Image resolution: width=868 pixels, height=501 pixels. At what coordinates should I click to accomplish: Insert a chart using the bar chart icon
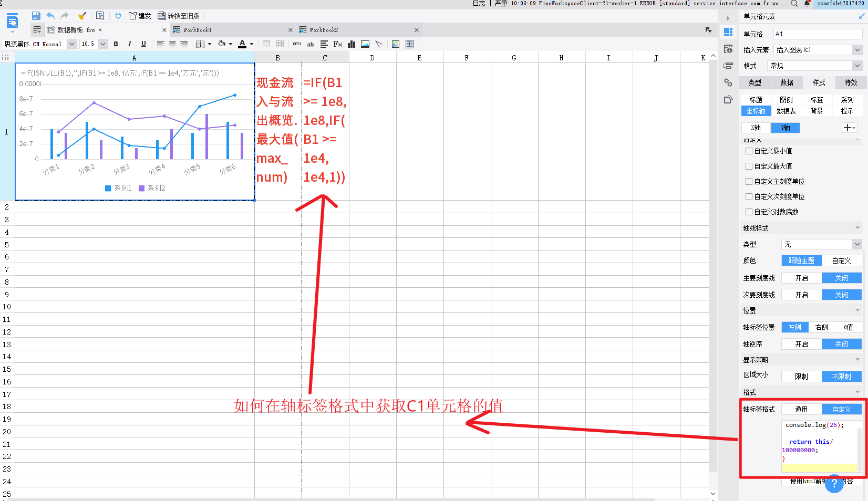(x=352, y=44)
